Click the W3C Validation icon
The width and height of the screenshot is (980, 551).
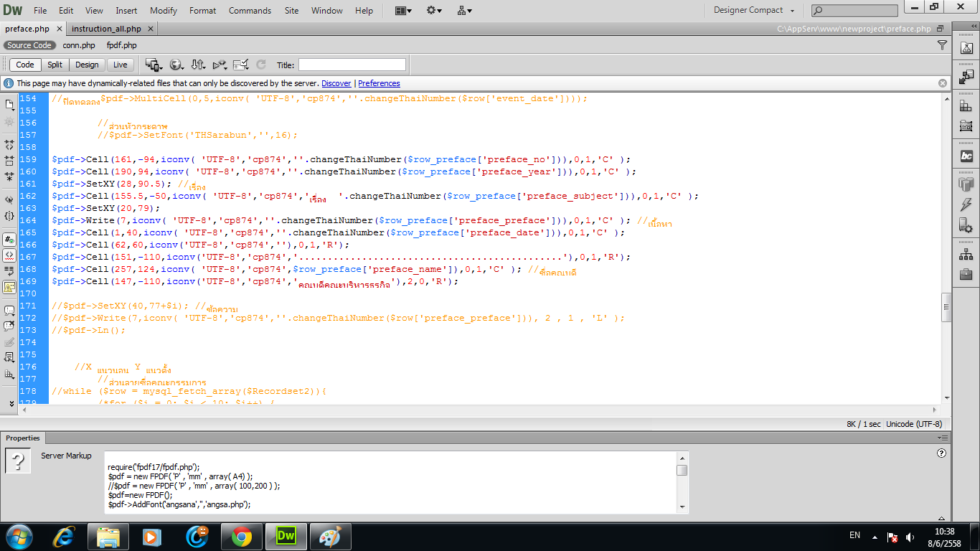[220, 65]
